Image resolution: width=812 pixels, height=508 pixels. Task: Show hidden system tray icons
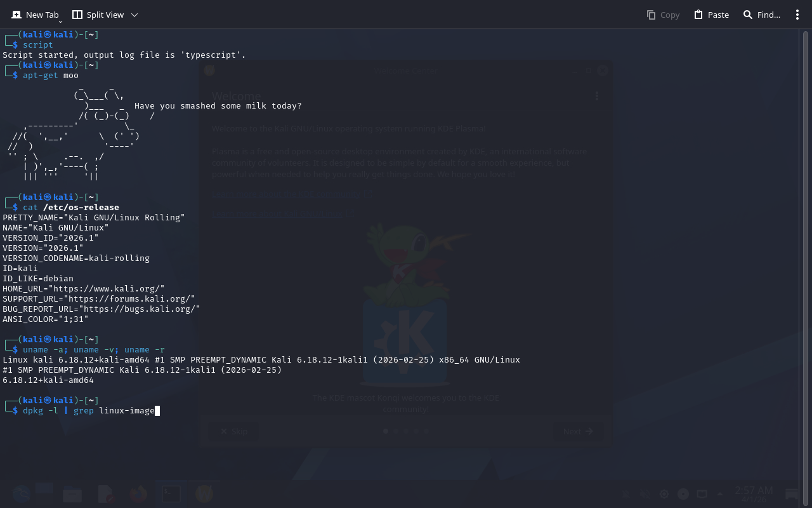coord(719,494)
